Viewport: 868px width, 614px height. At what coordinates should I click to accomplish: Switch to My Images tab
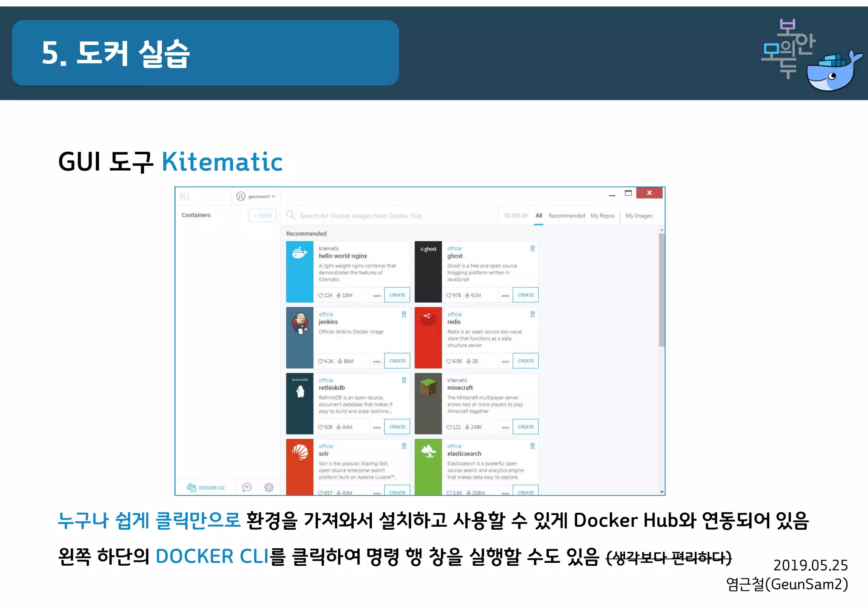coord(639,216)
